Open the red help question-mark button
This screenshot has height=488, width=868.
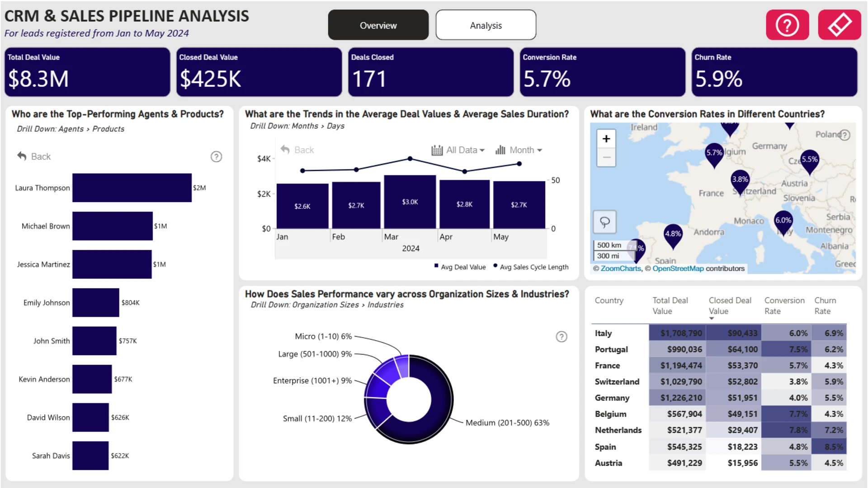click(787, 25)
